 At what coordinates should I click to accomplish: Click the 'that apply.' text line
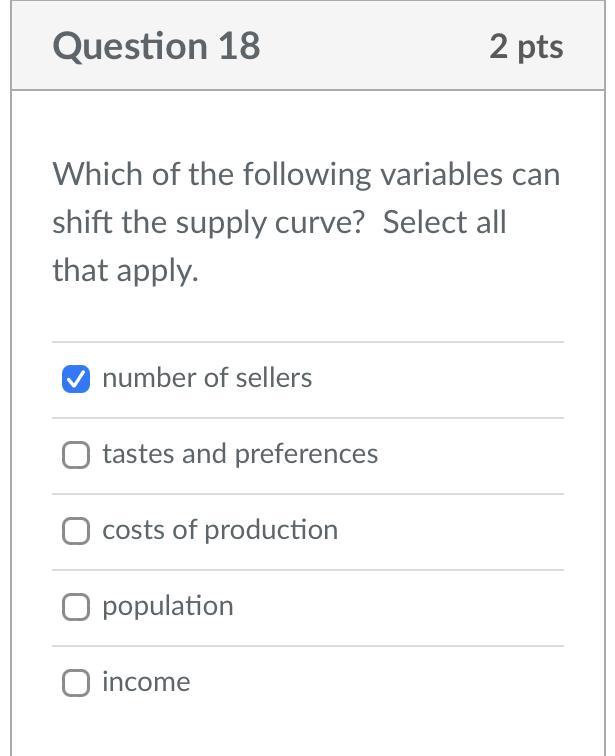[x=126, y=270]
